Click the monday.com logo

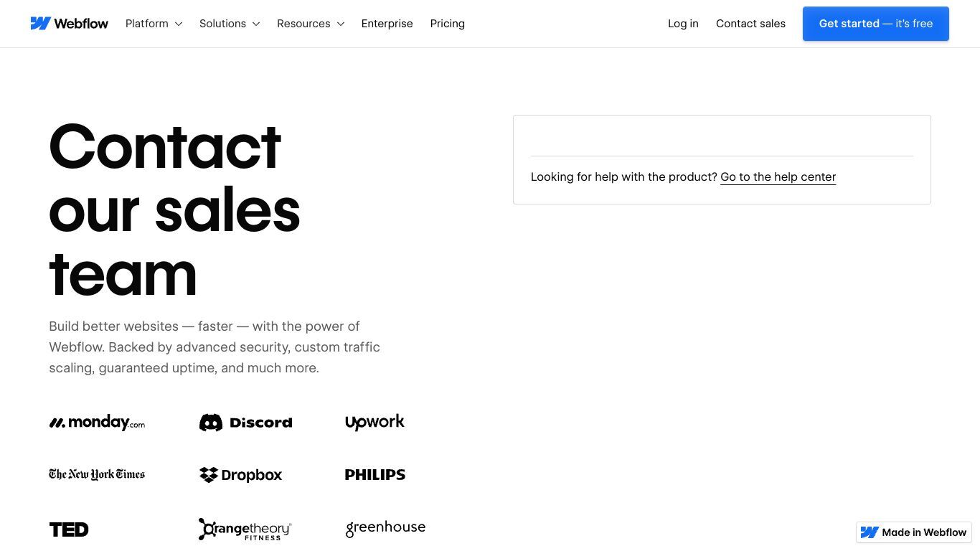[x=97, y=423]
